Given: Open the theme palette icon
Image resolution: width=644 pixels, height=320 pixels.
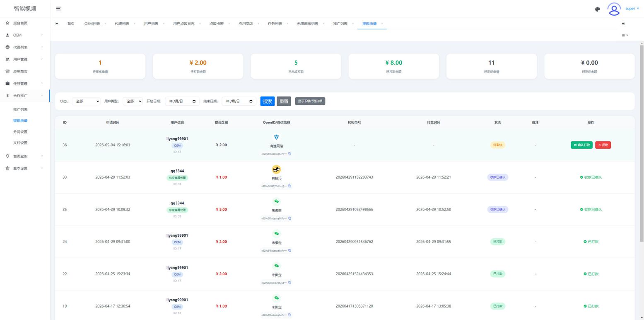Looking at the screenshot, I should tap(597, 9).
